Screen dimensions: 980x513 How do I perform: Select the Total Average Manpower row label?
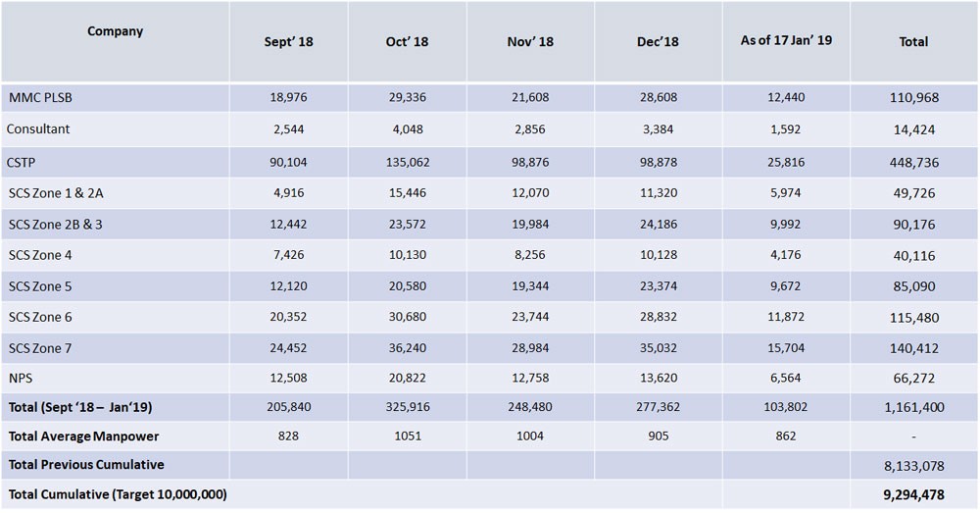click(x=84, y=435)
